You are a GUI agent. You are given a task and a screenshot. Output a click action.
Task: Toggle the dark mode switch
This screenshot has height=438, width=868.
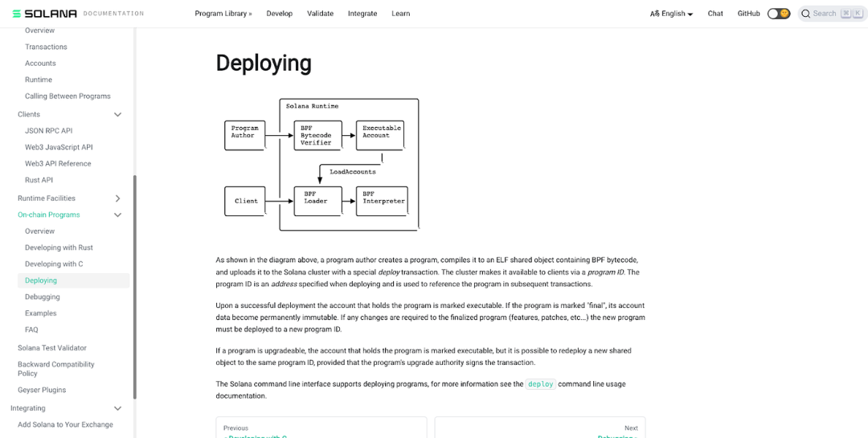pyautogui.click(x=778, y=14)
